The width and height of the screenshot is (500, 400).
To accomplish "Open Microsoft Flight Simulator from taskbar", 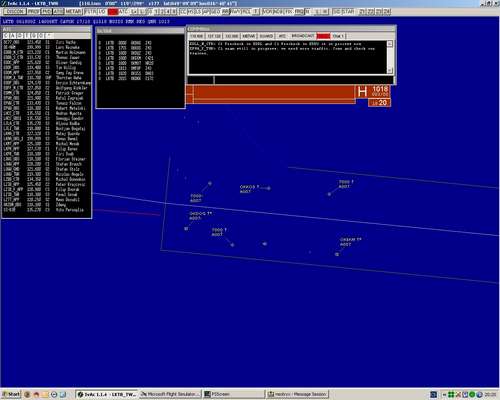I will (x=171, y=394).
